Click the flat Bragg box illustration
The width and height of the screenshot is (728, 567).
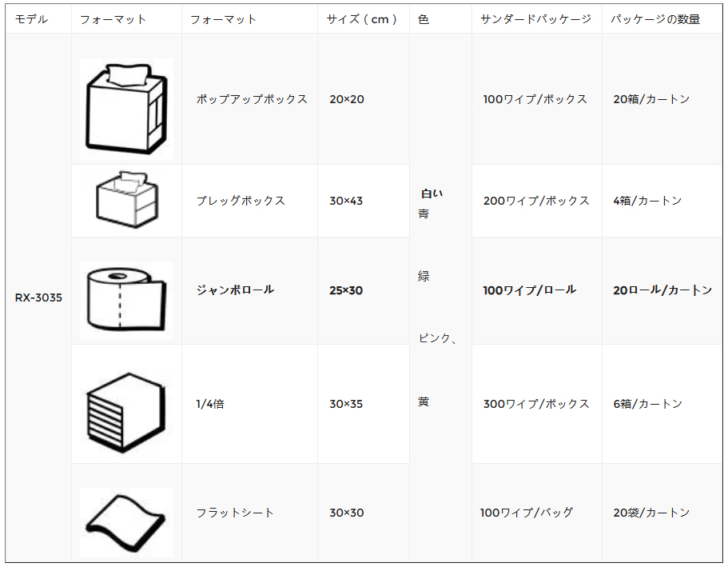tap(127, 200)
